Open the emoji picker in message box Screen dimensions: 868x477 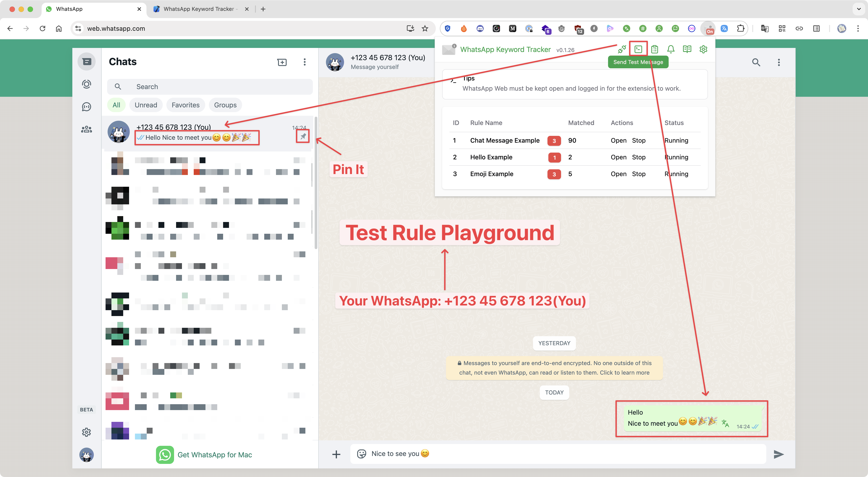pyautogui.click(x=362, y=454)
